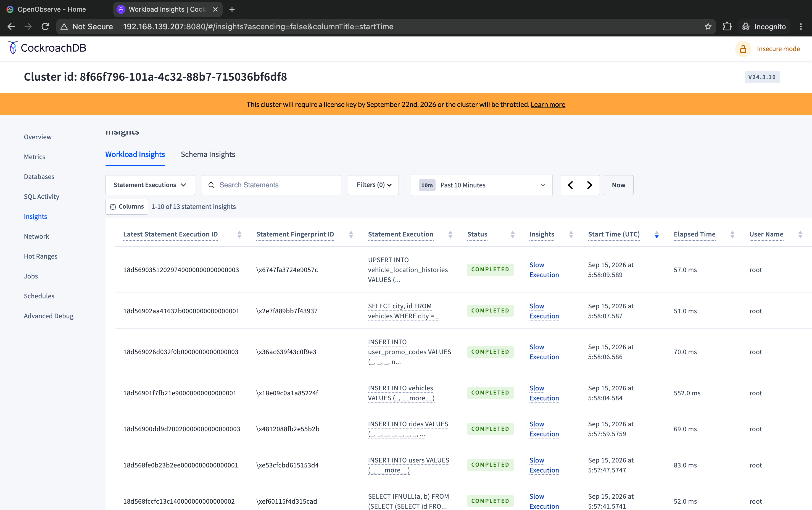Open INSERT INTO user_promo_codes statement
This screenshot has width=812, height=510.
click(x=409, y=352)
